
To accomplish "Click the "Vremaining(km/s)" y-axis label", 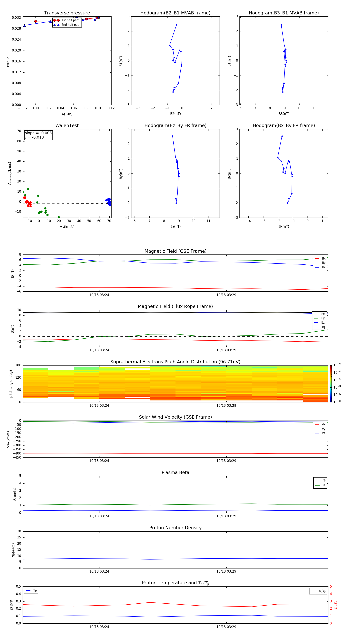I will [x=10, y=173].
